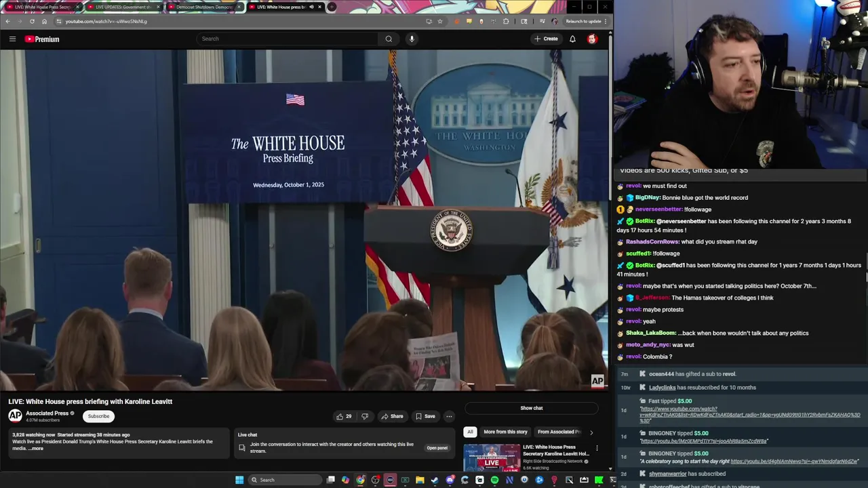Dislike the video with thumbs down

click(x=365, y=416)
